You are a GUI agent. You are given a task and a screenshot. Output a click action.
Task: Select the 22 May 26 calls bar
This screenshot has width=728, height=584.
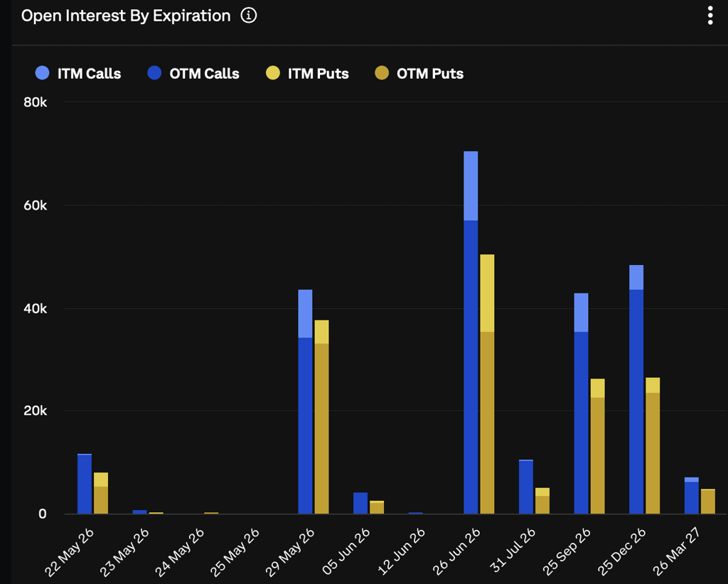coord(85,484)
